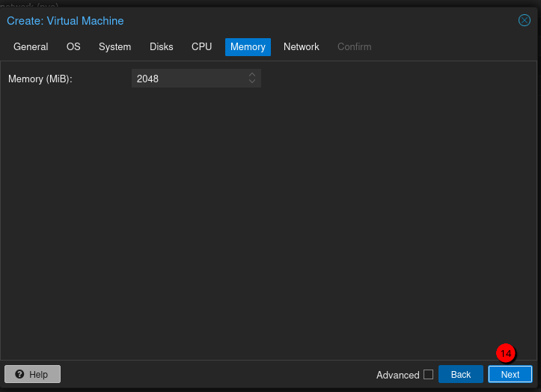Open Help documentation button

click(32, 374)
